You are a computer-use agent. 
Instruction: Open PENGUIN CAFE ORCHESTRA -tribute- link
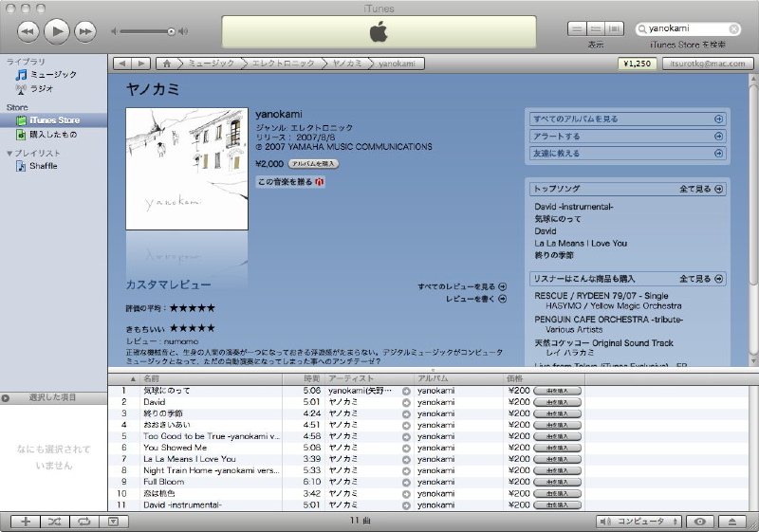point(608,320)
